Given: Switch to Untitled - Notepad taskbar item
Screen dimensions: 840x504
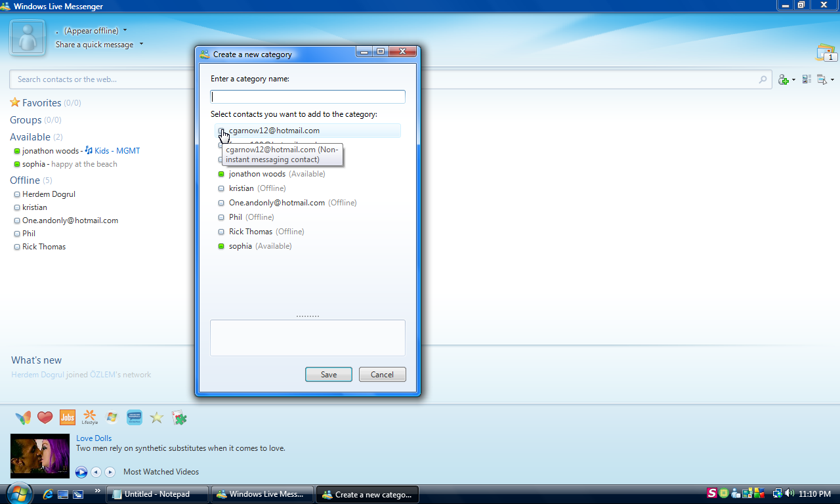Looking at the screenshot, I should click(157, 494).
